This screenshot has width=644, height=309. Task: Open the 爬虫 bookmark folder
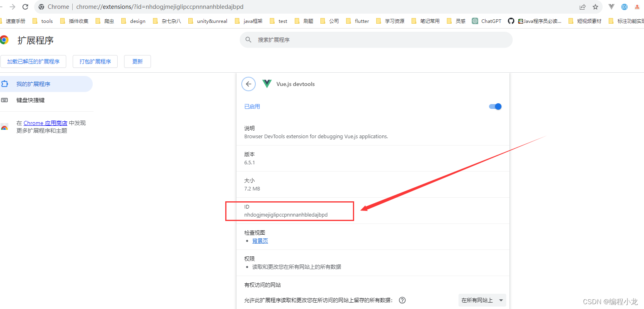click(x=105, y=21)
